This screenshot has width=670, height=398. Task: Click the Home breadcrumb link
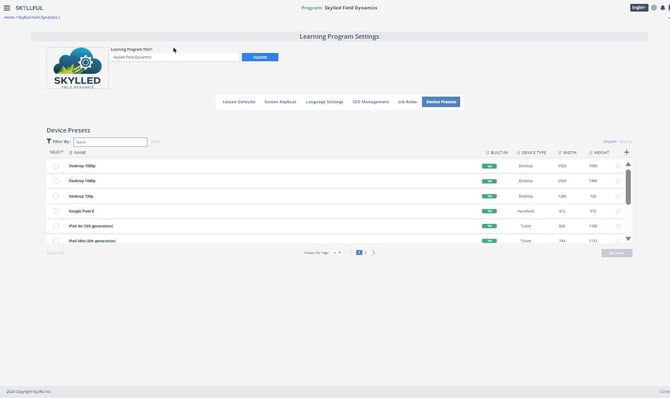9,18
